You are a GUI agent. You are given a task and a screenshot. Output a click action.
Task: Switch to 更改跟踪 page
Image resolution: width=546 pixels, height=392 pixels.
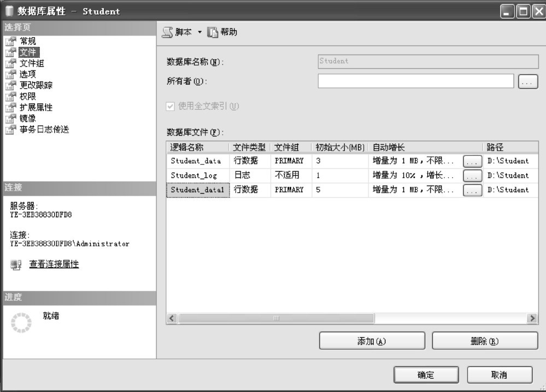[36, 85]
